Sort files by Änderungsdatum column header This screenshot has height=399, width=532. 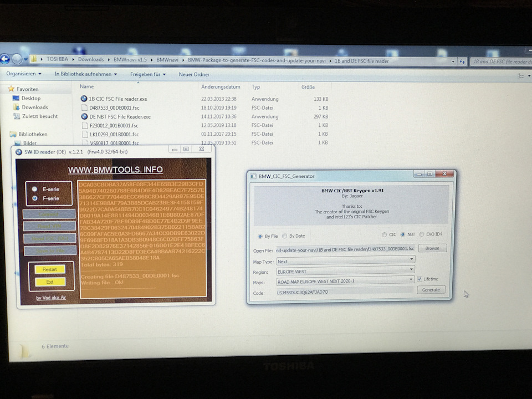[x=221, y=87]
